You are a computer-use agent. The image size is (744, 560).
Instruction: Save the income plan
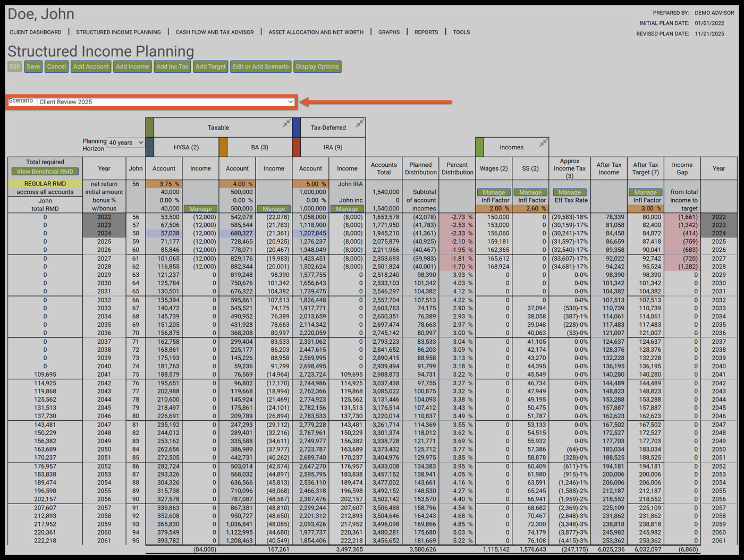(x=33, y=66)
